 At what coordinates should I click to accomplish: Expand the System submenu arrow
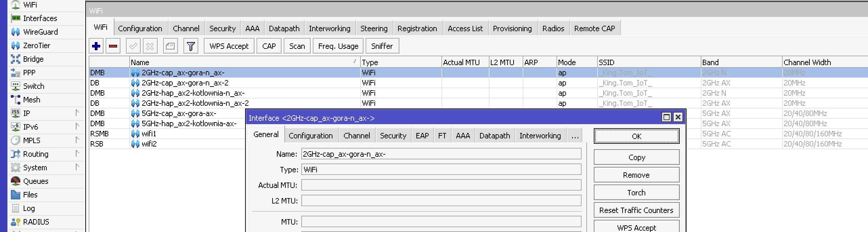[77, 167]
